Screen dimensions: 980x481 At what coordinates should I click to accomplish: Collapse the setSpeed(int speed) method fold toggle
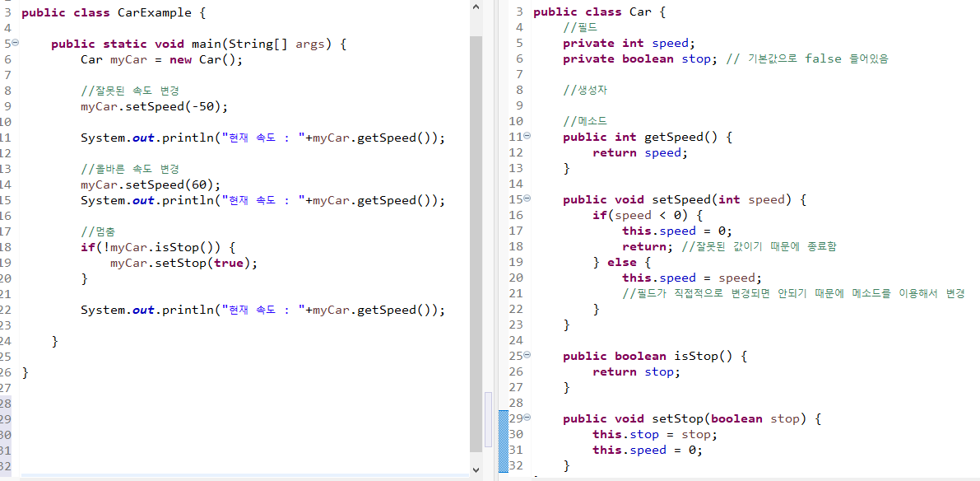coord(527,198)
